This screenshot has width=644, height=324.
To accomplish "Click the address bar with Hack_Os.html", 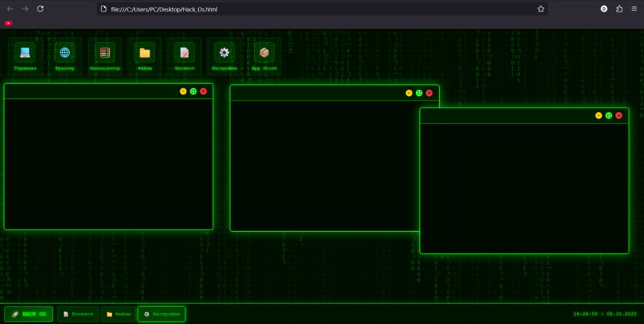I will point(307,8).
